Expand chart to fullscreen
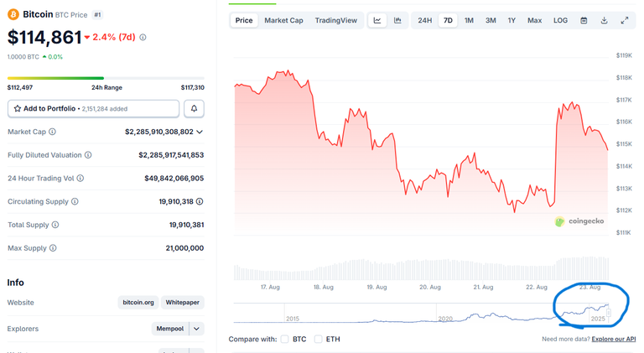The image size is (644, 353). (x=625, y=20)
